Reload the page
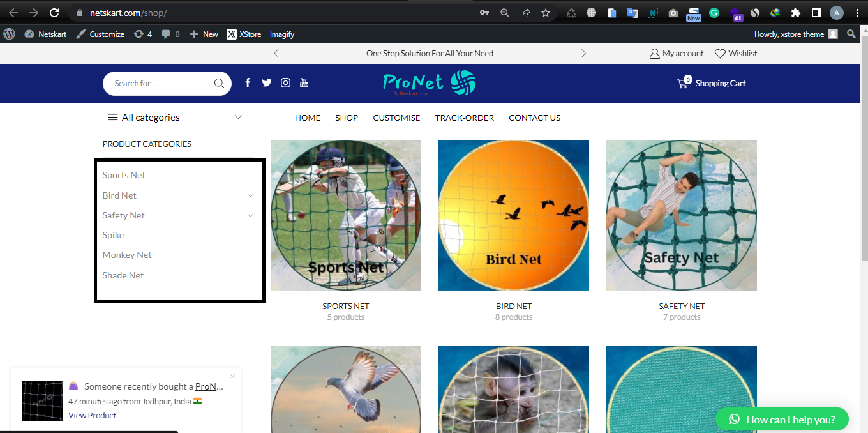This screenshot has width=868, height=433. 54,13
